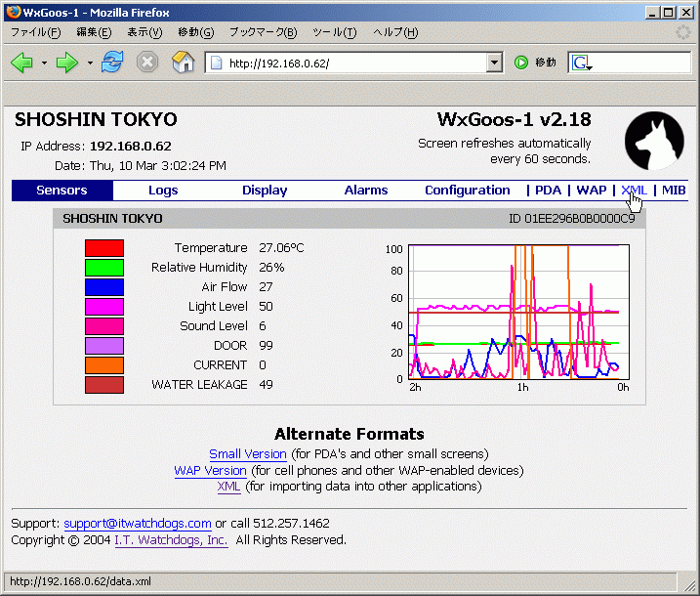Image resolution: width=700 pixels, height=596 pixels.
Task: Click the Firefox throbber activity indicator
Action: click(x=683, y=32)
